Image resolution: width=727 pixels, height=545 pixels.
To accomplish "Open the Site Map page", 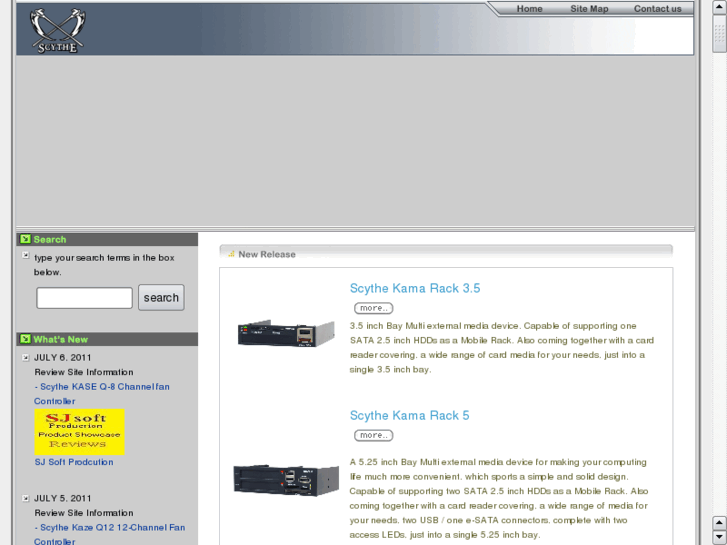I will tap(589, 9).
